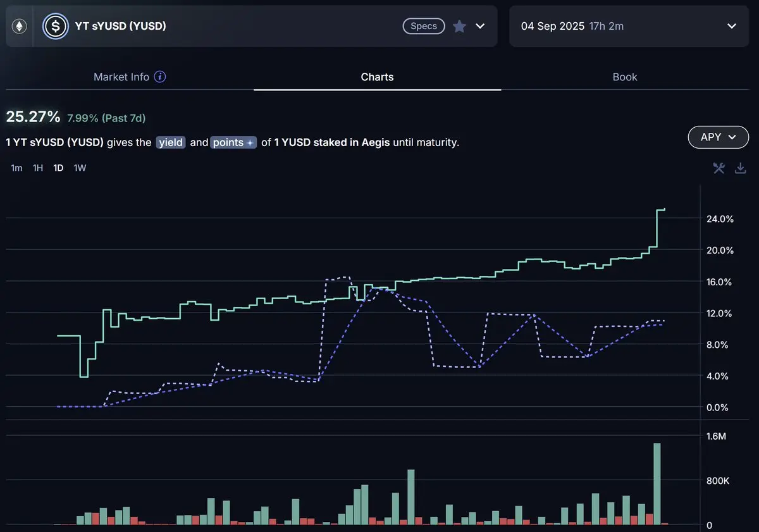Click the Market Info info icon
Screen dimensions: 759x532
click(160, 77)
